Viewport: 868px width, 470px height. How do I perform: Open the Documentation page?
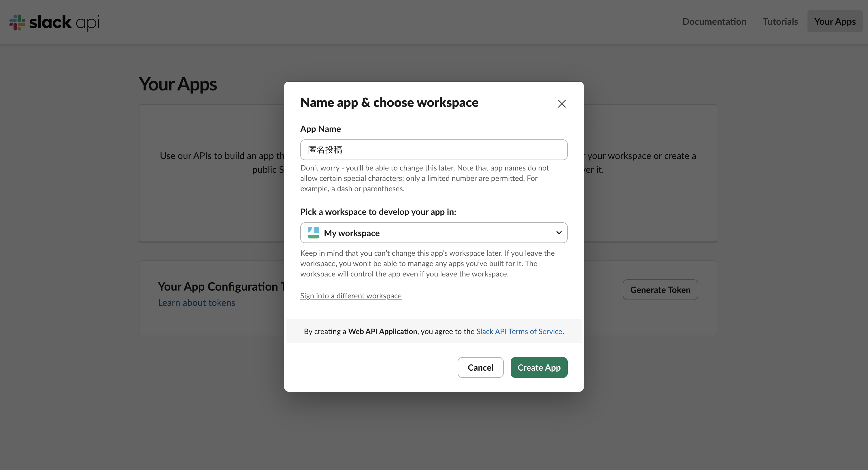click(714, 21)
